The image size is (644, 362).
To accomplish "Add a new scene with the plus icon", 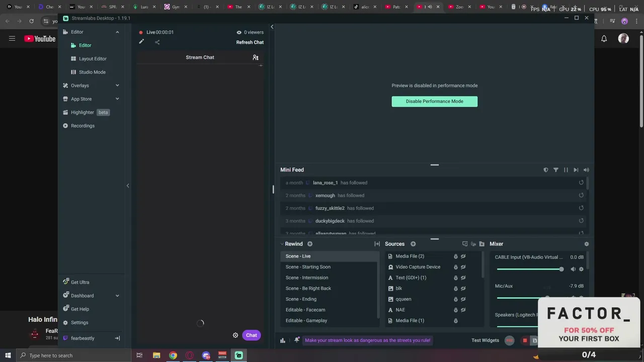I will click(310, 244).
